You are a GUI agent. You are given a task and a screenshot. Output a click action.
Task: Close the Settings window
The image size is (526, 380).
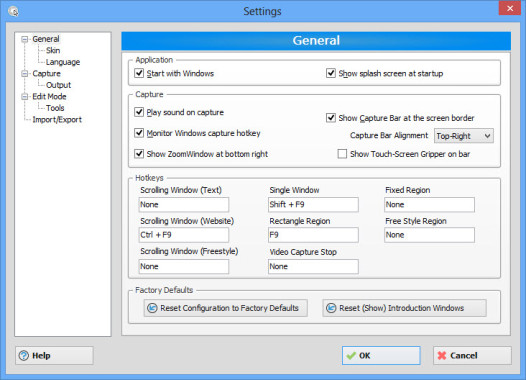coord(510,8)
